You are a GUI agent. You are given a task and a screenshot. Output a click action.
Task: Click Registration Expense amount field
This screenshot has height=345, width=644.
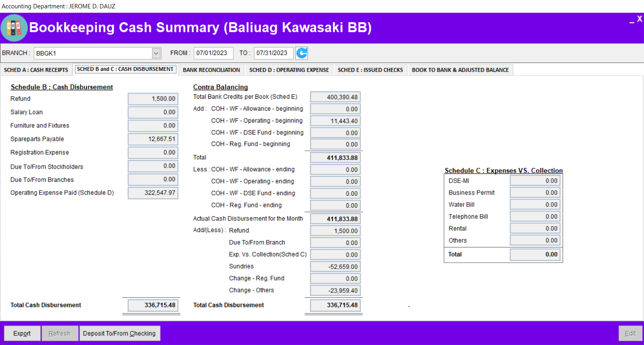click(153, 152)
